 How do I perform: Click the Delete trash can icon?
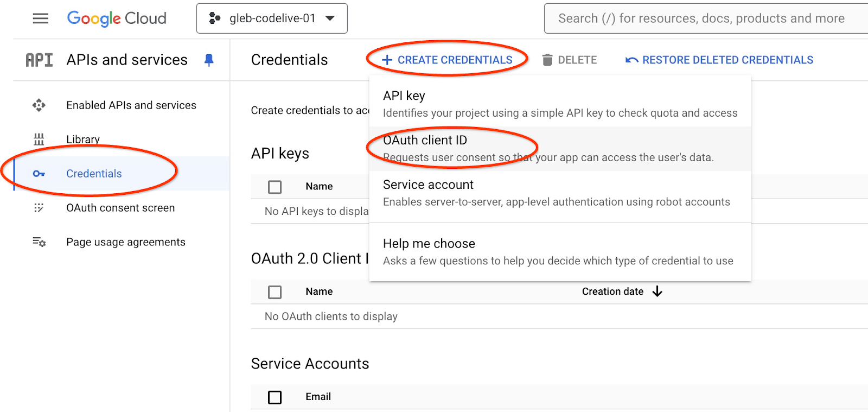[547, 60]
